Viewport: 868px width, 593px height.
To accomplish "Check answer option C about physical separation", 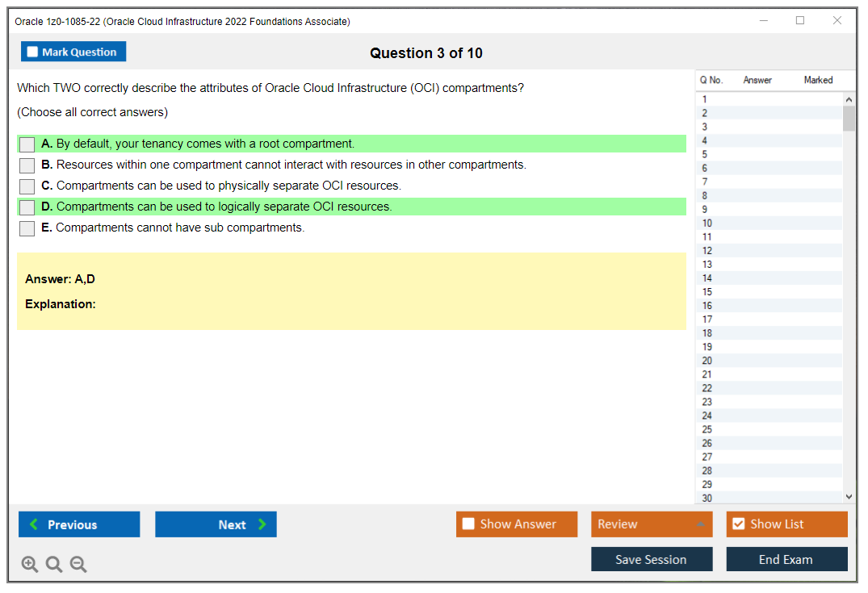I will tap(27, 186).
